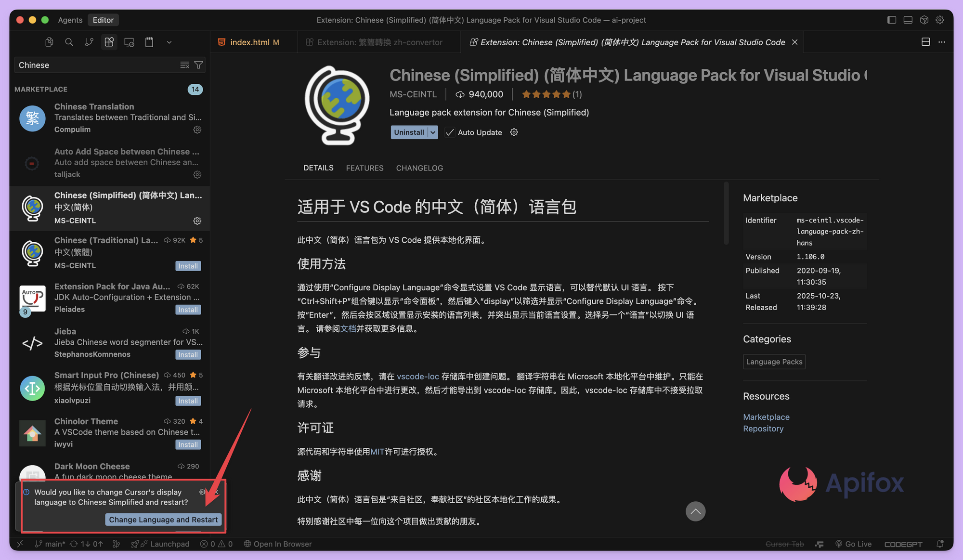The width and height of the screenshot is (963, 560).
Task: Click the clear search results icon
Action: pyautogui.click(x=184, y=65)
